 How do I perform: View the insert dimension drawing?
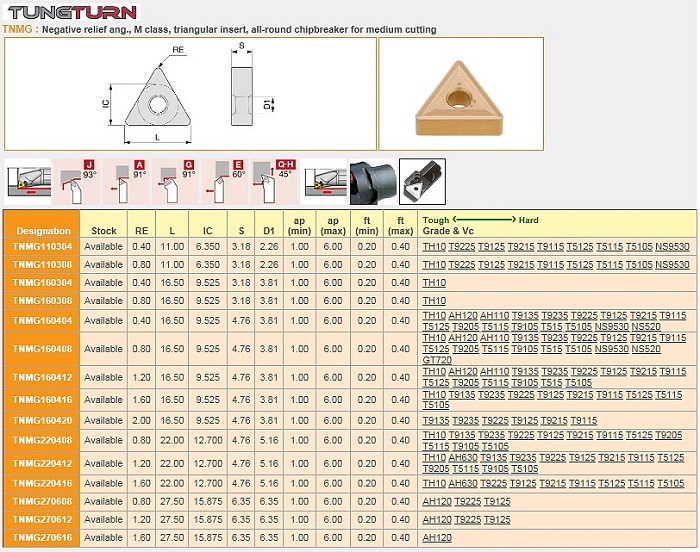pos(190,95)
